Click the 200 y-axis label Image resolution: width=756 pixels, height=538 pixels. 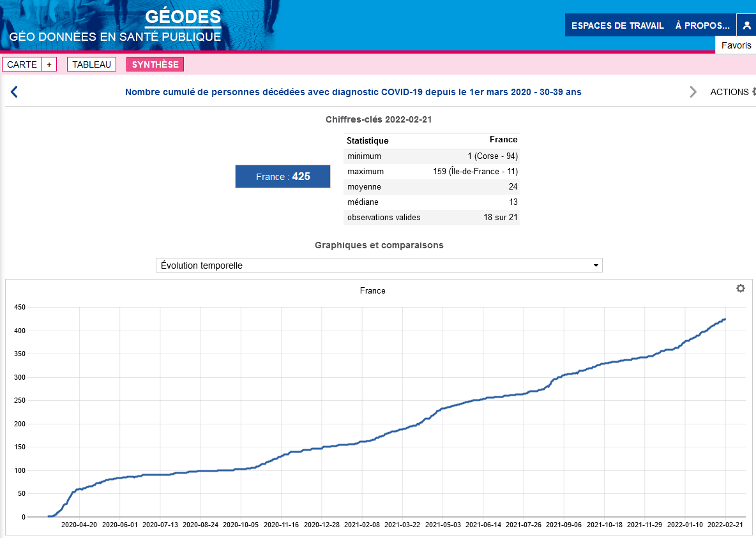point(20,424)
